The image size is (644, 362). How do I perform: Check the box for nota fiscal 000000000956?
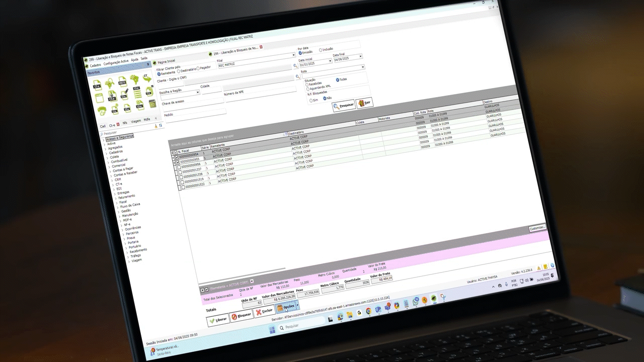pos(179,166)
